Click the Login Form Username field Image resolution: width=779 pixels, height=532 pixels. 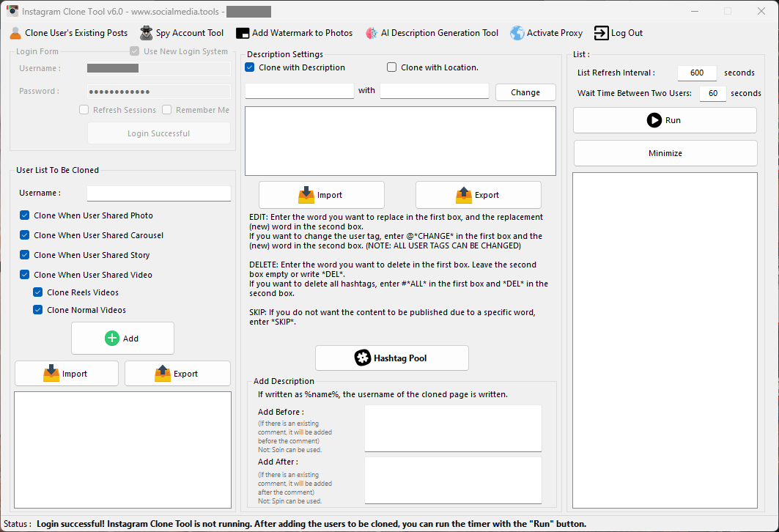159,69
